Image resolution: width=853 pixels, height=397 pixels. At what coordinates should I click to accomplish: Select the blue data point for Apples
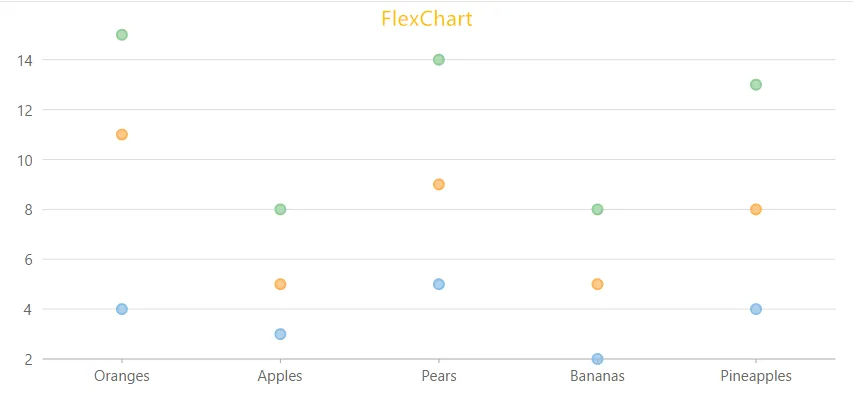pyautogui.click(x=280, y=334)
